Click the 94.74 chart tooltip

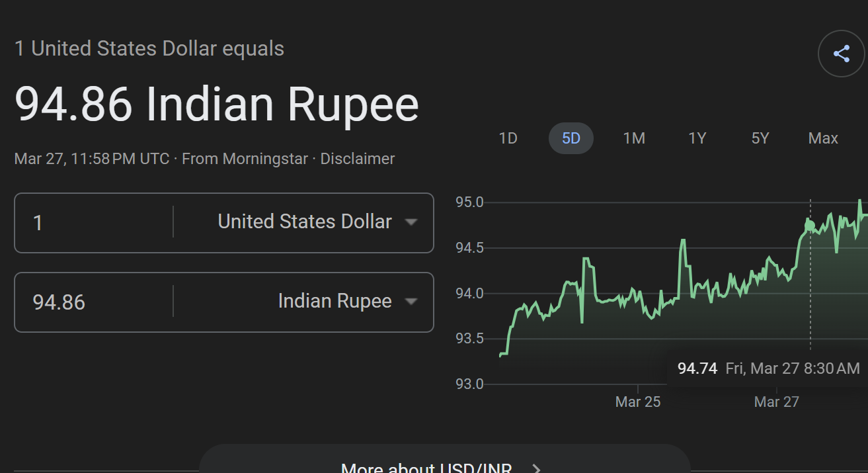click(768, 368)
